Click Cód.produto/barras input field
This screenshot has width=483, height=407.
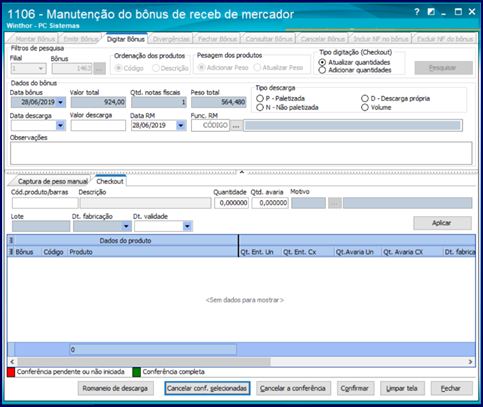45,203
